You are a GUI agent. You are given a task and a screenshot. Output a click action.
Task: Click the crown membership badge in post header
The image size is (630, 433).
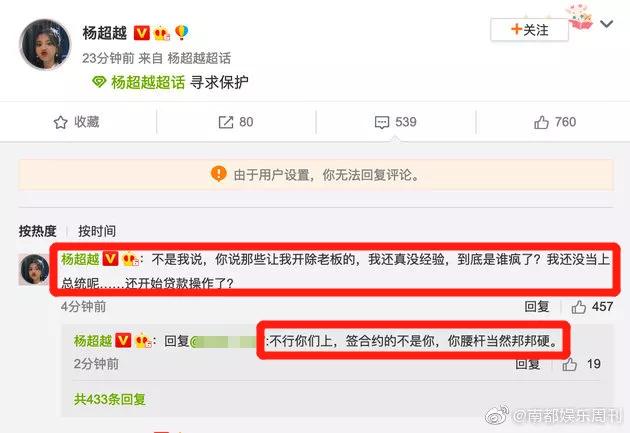[162, 33]
